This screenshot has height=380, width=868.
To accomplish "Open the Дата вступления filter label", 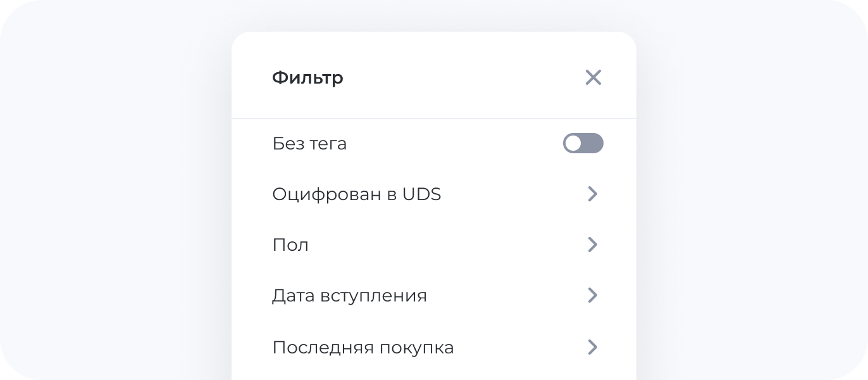I will tap(349, 295).
